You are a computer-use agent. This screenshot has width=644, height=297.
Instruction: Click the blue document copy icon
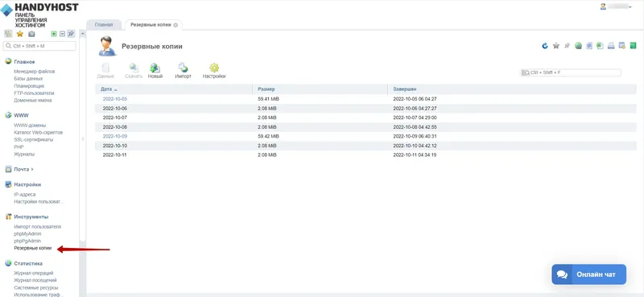click(589, 46)
